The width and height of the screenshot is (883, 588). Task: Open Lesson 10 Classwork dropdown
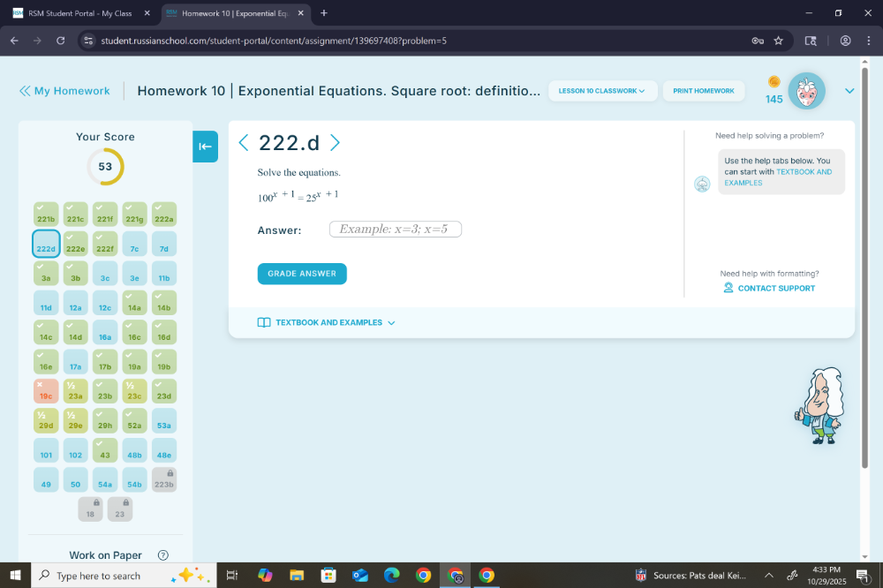click(602, 91)
